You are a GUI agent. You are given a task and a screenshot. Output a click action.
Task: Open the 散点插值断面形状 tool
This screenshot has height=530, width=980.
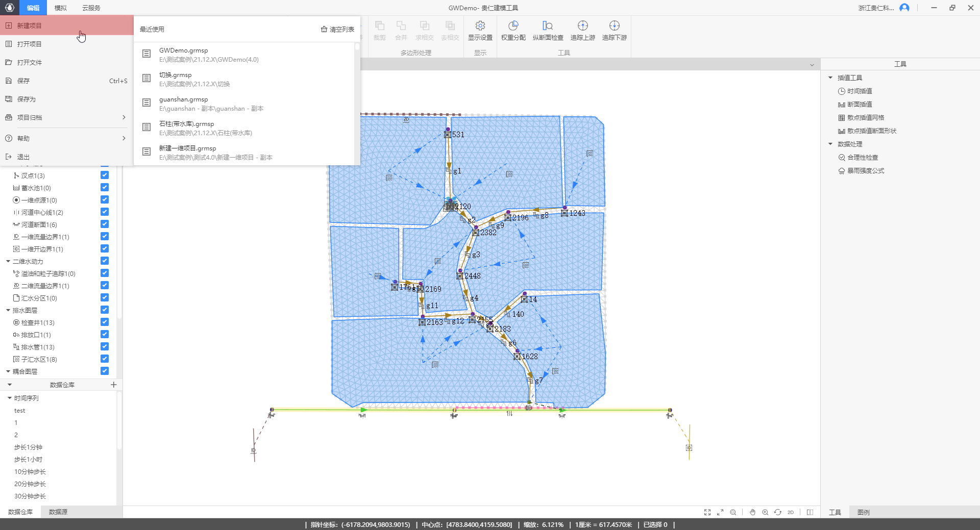pyautogui.click(x=867, y=131)
